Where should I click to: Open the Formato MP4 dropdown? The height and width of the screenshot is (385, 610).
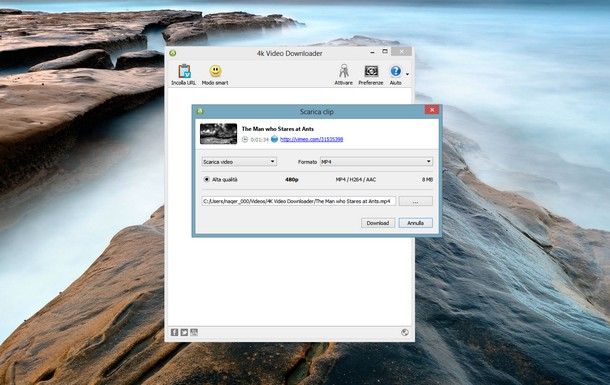click(x=376, y=161)
